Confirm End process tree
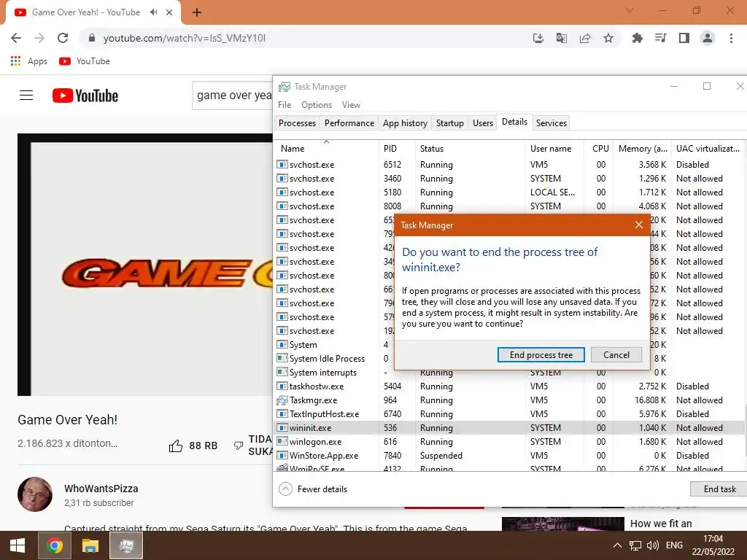The image size is (747, 560). point(541,355)
